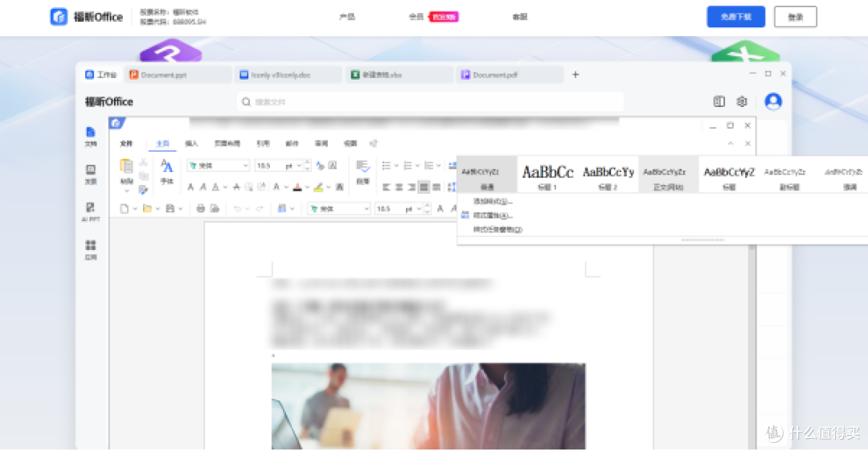Open 文档 in the left sidebar
Image resolution: width=868 pixels, height=451 pixels.
pyautogui.click(x=91, y=137)
